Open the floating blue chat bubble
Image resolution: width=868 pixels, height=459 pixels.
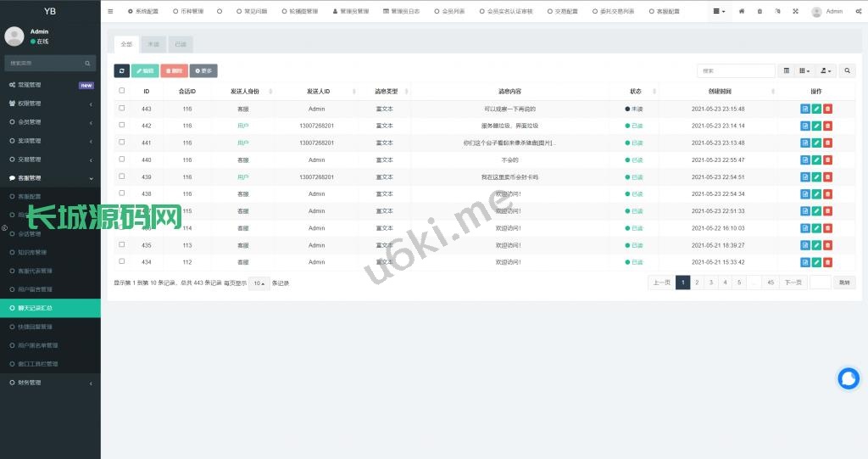(x=848, y=379)
